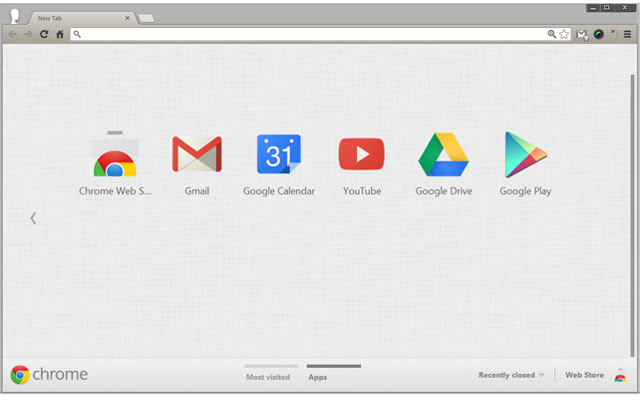Click the Google Drive label text

tap(444, 191)
